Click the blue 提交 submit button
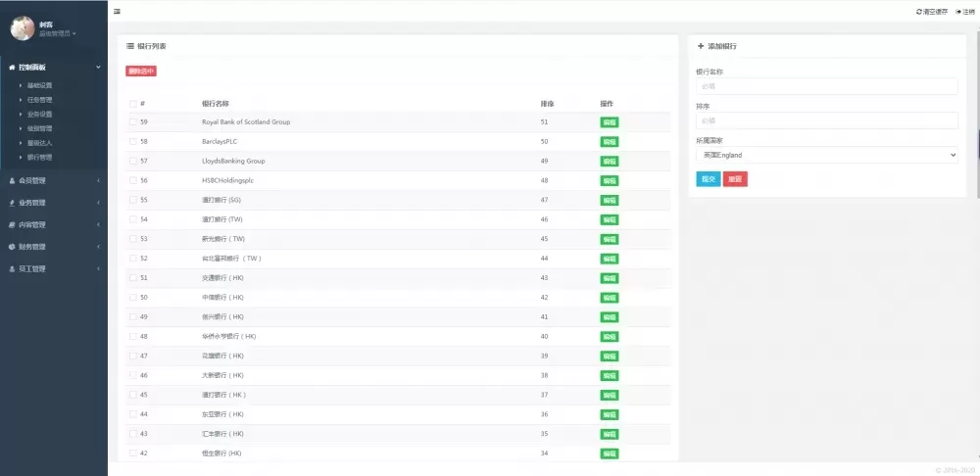Viewport: 980px width, 476px height. (x=708, y=179)
